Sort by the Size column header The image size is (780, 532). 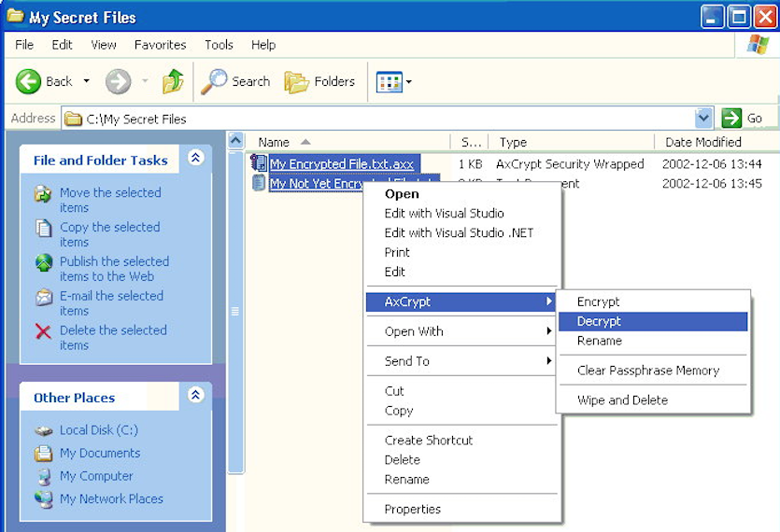click(470, 142)
